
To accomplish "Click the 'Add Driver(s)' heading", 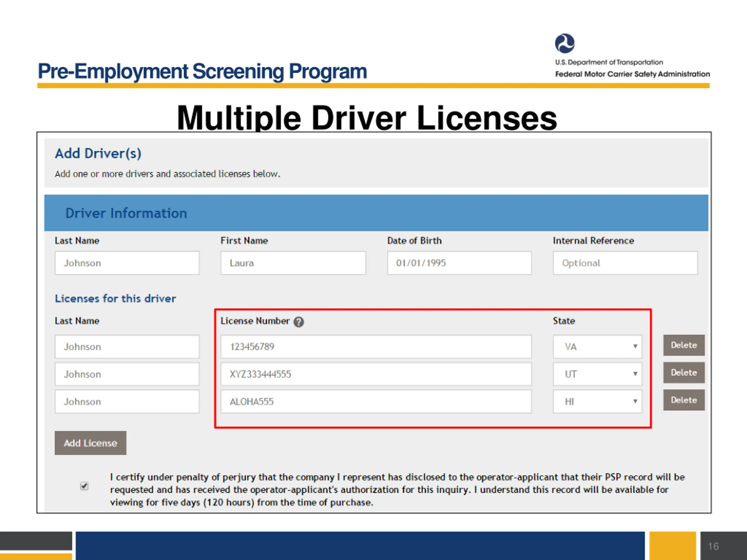I will point(98,154).
